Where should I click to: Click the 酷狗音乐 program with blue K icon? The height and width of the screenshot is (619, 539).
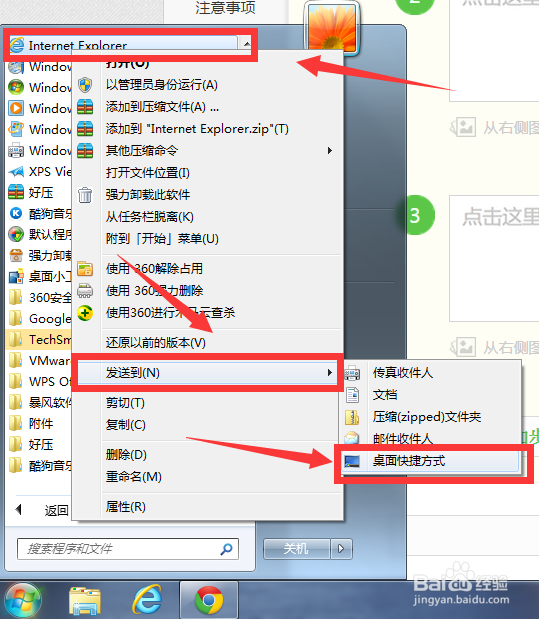tap(39, 214)
